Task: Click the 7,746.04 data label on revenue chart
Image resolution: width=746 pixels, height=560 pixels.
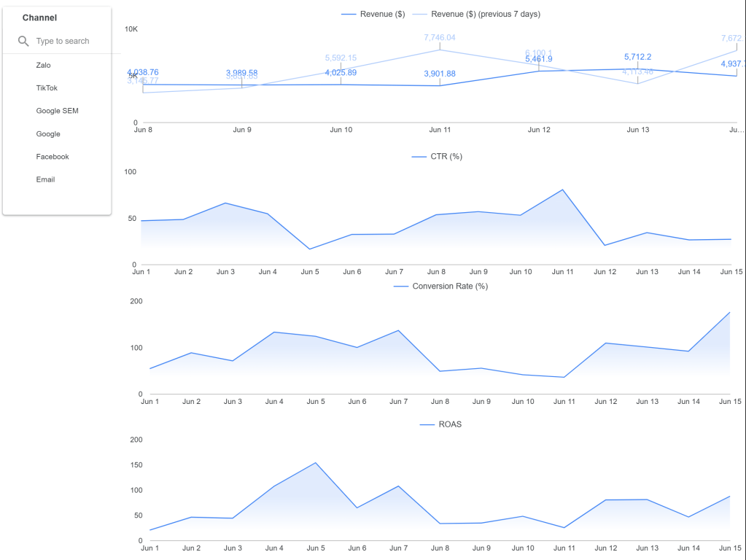Action: [440, 37]
